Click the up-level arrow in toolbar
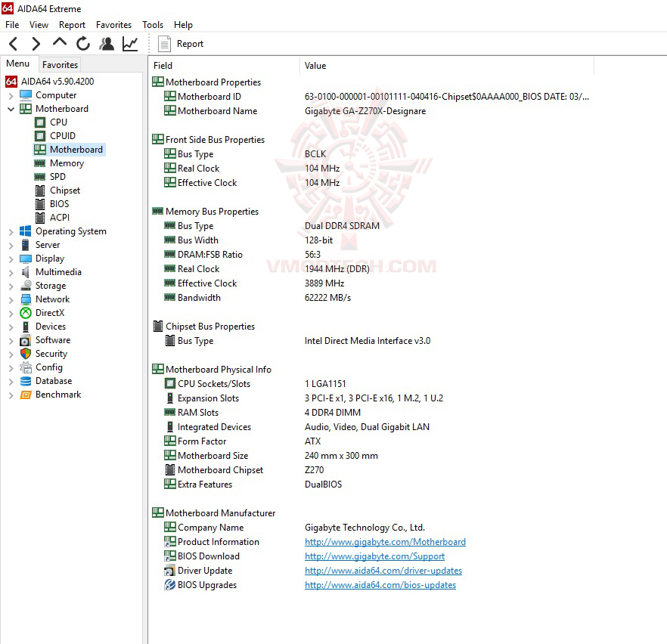Viewport: 667px width, 644px height. pyautogui.click(x=60, y=42)
